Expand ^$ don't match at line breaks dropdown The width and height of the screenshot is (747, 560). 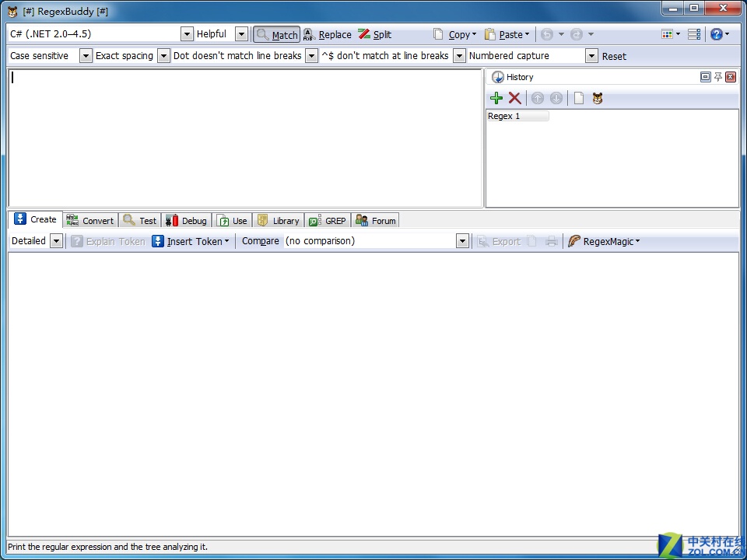pos(459,56)
